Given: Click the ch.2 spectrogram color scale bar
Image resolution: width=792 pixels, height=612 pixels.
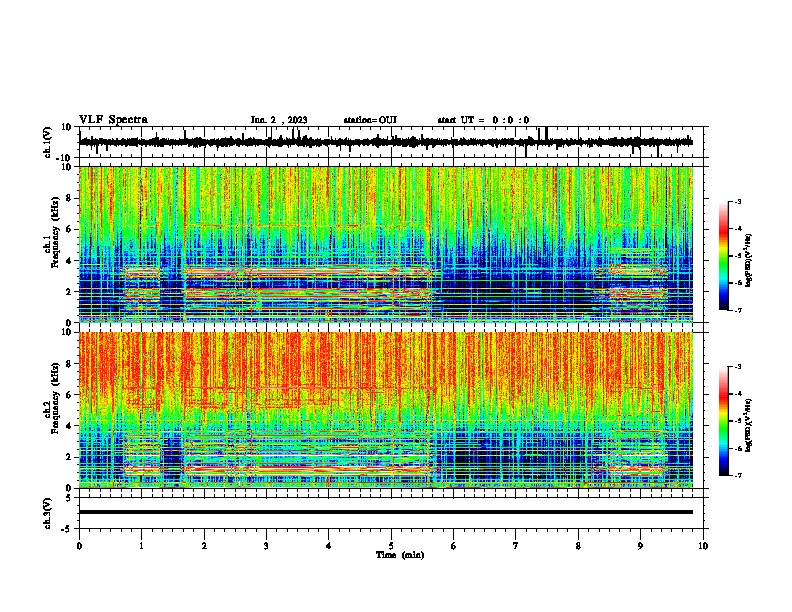Looking at the screenshot, I should point(724,421).
